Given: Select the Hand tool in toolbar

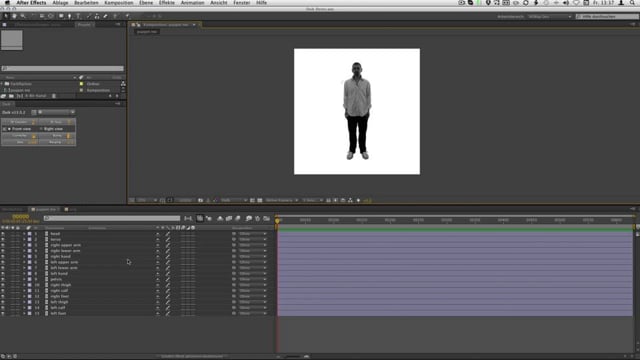Looking at the screenshot, I should pos(14,16).
